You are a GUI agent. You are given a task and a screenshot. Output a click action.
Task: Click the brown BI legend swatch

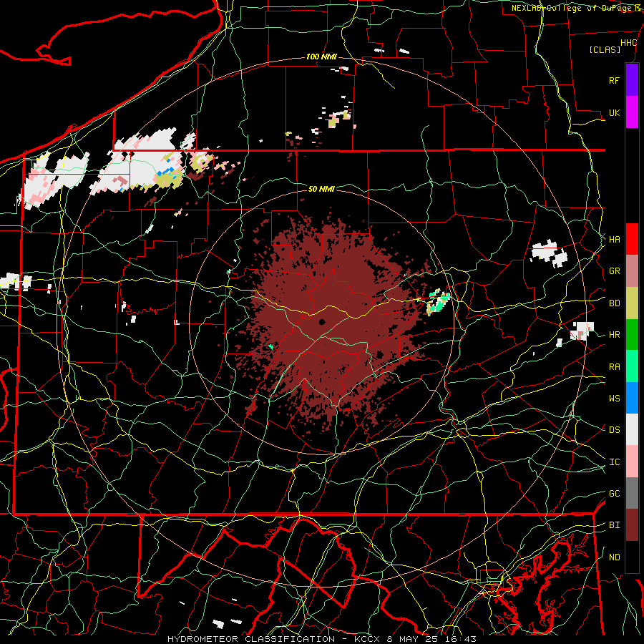[632, 525]
